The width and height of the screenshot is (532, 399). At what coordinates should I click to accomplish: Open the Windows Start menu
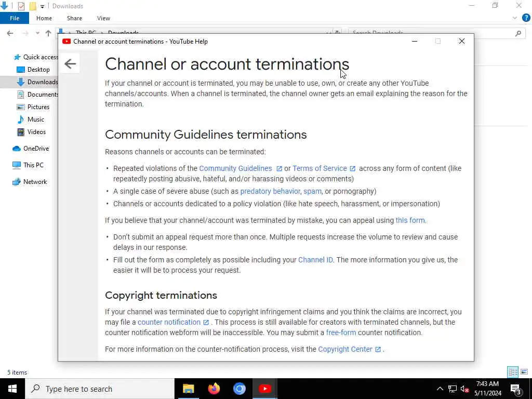click(x=12, y=389)
